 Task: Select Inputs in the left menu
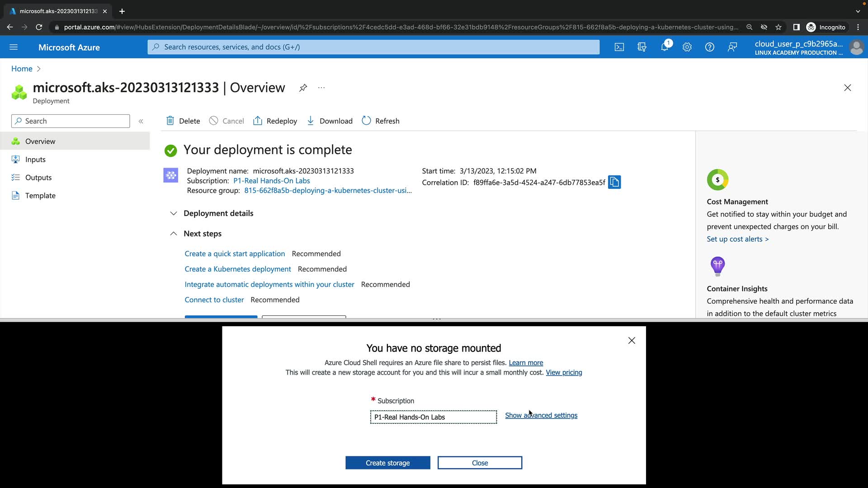coord(35,160)
